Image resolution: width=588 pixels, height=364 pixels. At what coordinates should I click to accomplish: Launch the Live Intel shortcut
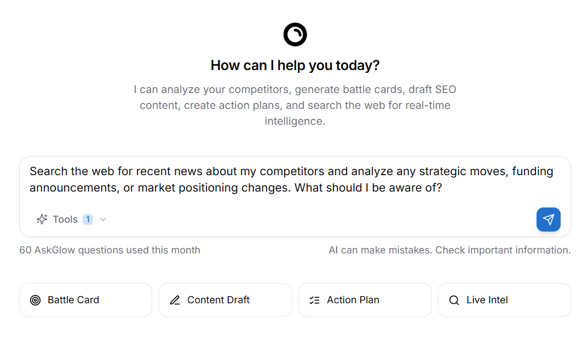pos(504,300)
